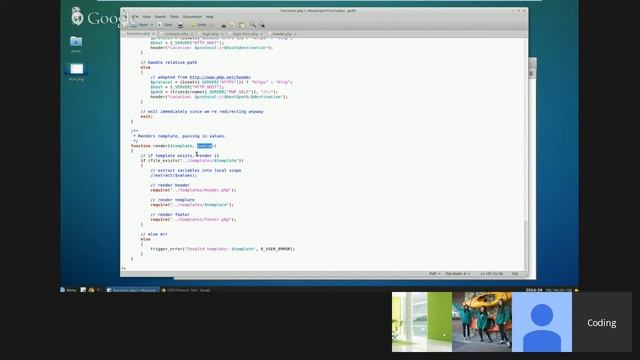Close the constants.php tab
The width and height of the screenshot is (640, 360).
point(192,34)
